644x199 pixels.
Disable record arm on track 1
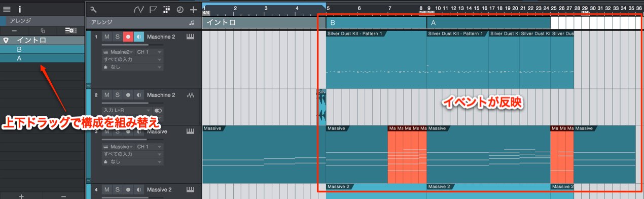[x=128, y=37]
